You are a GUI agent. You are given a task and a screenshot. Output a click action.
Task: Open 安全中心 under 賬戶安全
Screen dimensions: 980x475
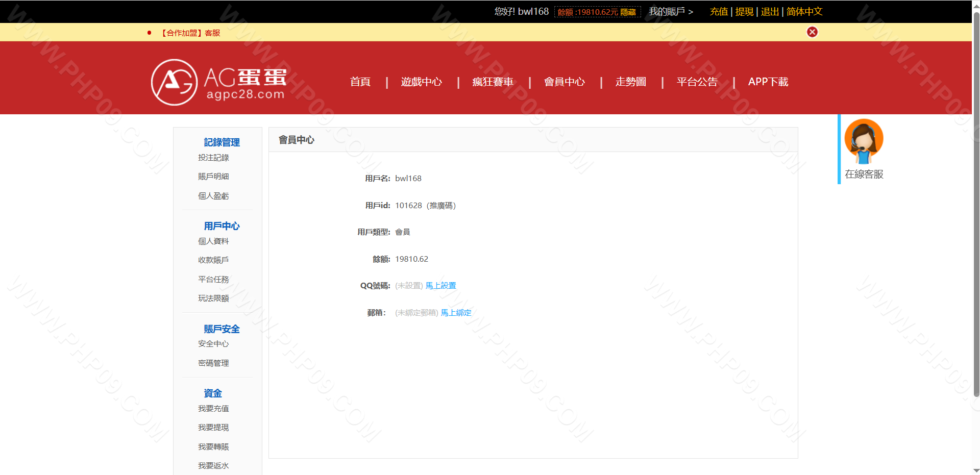tap(213, 344)
